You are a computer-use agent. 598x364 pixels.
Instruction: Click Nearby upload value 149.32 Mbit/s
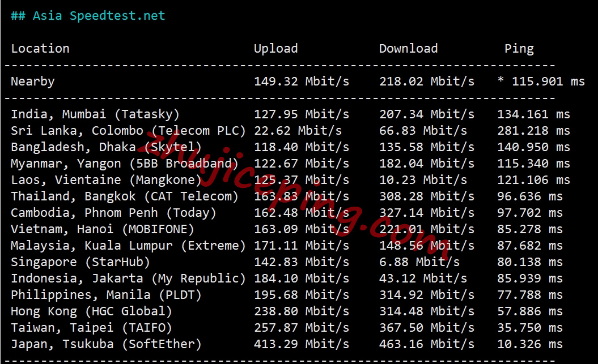click(302, 81)
